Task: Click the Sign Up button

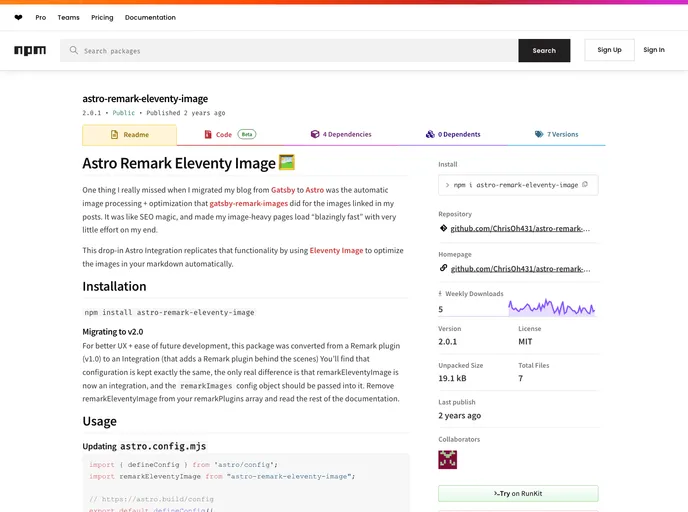Action: pyautogui.click(x=609, y=50)
